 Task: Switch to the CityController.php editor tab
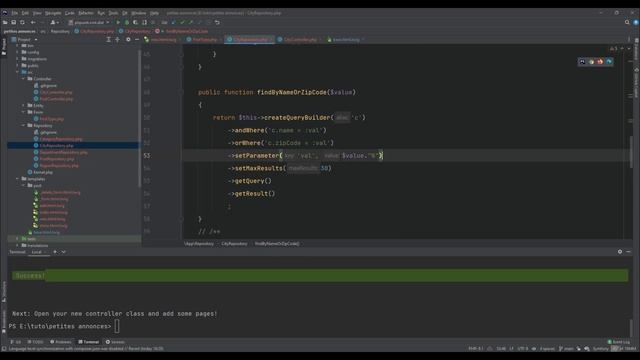tap(300, 40)
